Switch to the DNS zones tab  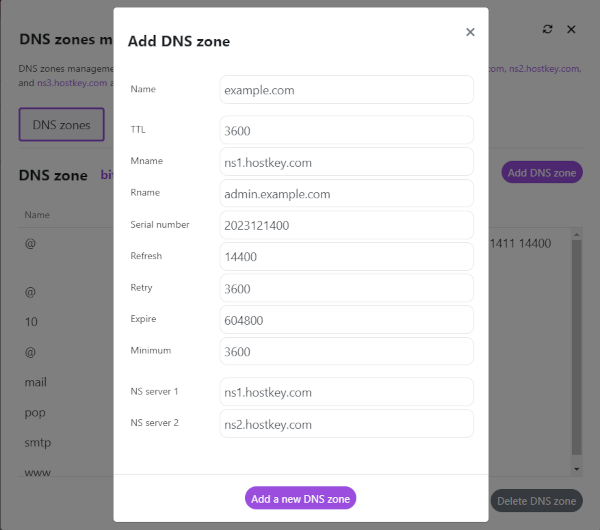tap(61, 125)
